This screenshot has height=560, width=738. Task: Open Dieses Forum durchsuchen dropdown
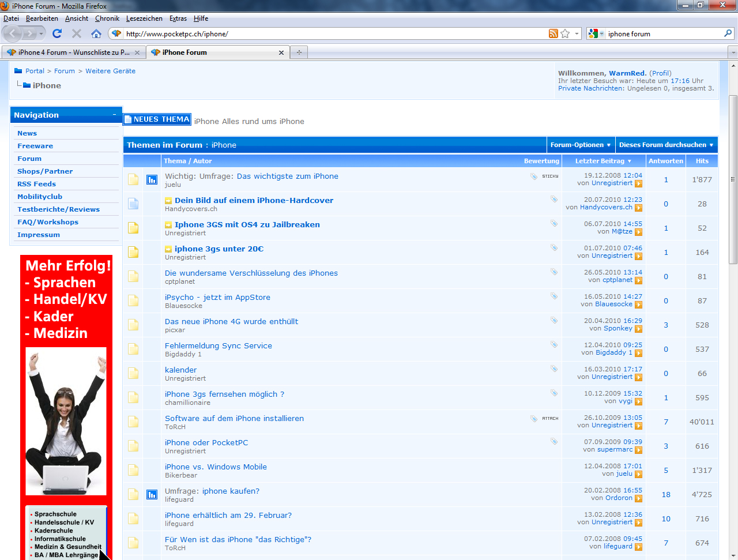(666, 145)
